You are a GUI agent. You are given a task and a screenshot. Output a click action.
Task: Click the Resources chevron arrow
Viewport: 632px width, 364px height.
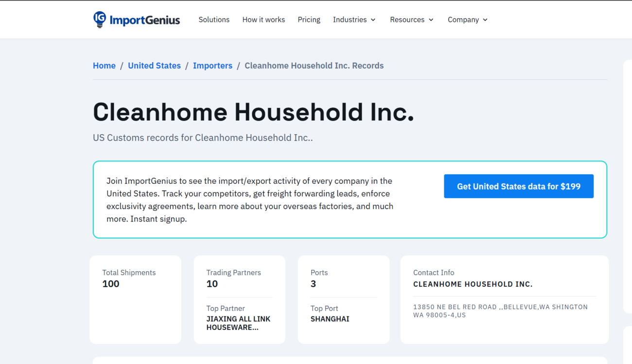pyautogui.click(x=431, y=20)
